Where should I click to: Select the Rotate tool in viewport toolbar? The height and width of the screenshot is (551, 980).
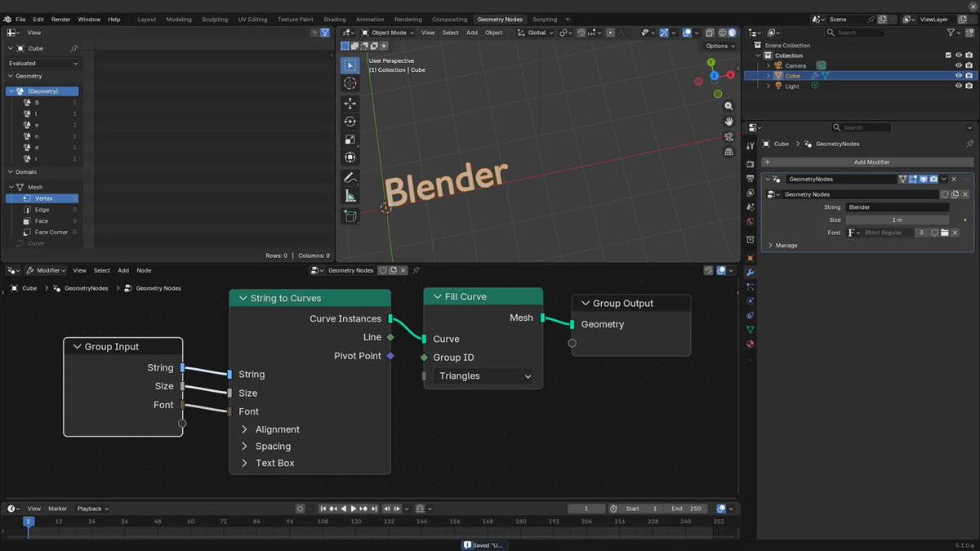tap(350, 122)
